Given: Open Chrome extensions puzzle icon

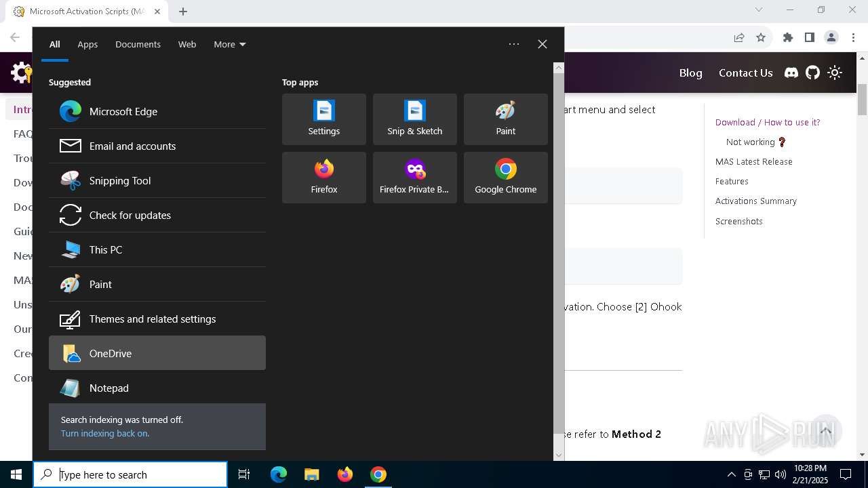Looking at the screenshot, I should coord(788,37).
